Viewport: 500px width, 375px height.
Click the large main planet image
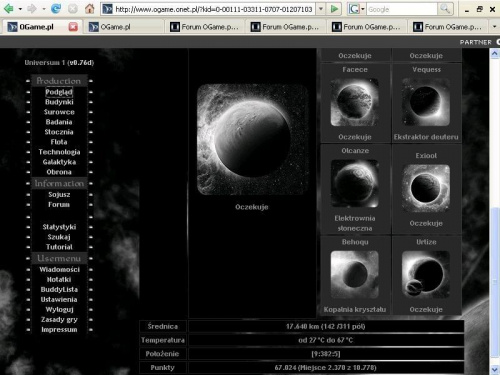[x=252, y=139]
